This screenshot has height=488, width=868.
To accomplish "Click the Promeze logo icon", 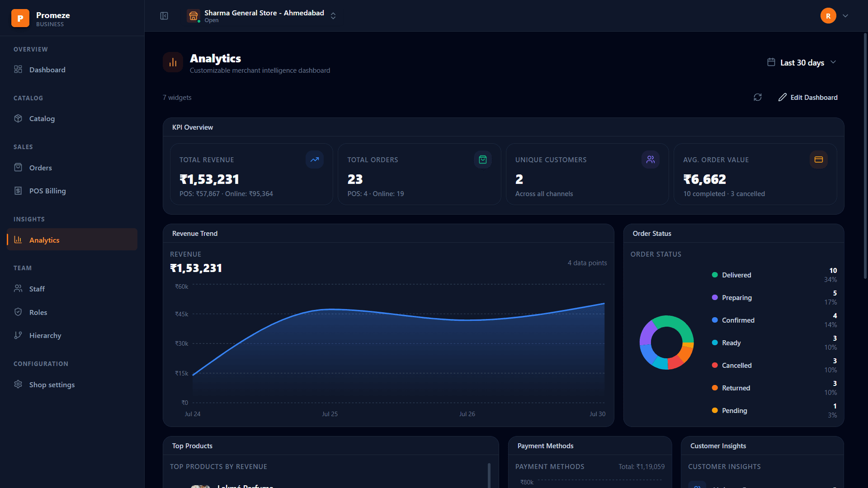I will [x=20, y=18].
